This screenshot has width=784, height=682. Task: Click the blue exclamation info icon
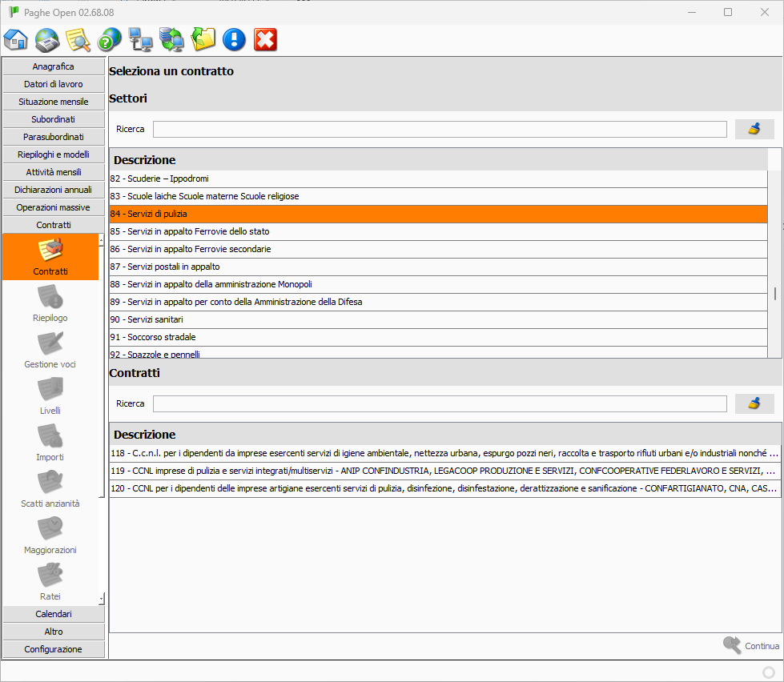[x=234, y=39]
